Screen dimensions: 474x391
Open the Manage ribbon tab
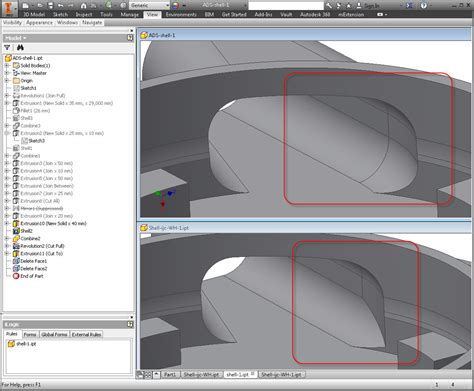(x=130, y=15)
